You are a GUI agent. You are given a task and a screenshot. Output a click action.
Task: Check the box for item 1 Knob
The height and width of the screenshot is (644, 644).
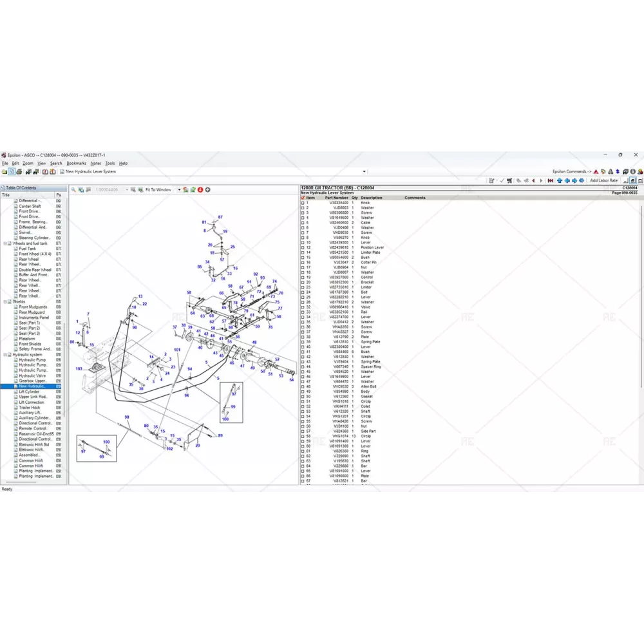[303, 203]
